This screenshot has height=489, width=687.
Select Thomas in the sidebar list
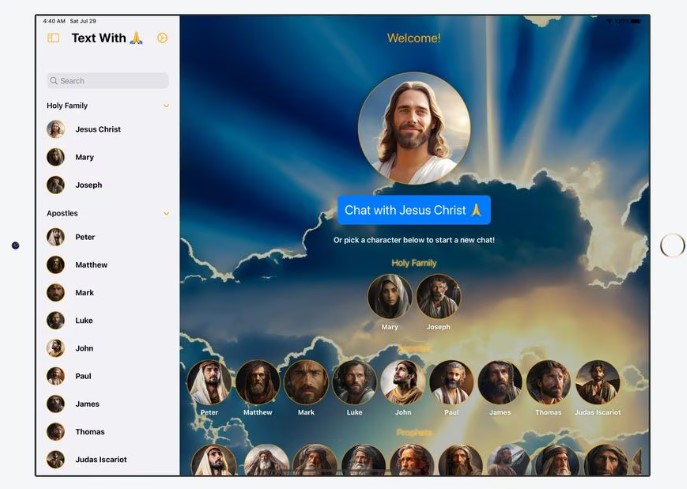coord(89,432)
